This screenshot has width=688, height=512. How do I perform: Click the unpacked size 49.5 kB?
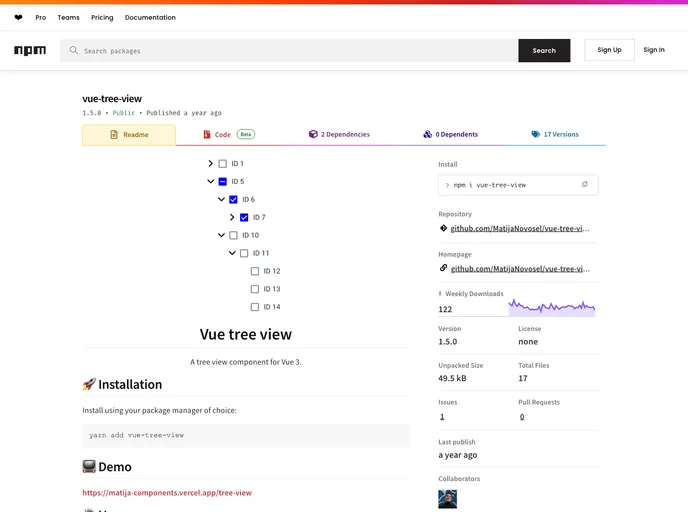[x=452, y=378]
